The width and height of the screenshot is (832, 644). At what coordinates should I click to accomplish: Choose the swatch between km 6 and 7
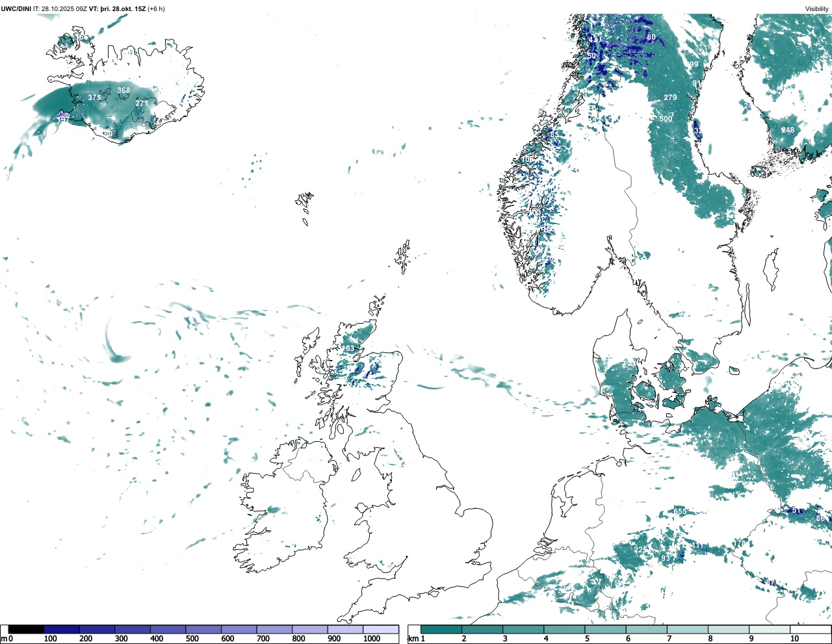coord(646,629)
